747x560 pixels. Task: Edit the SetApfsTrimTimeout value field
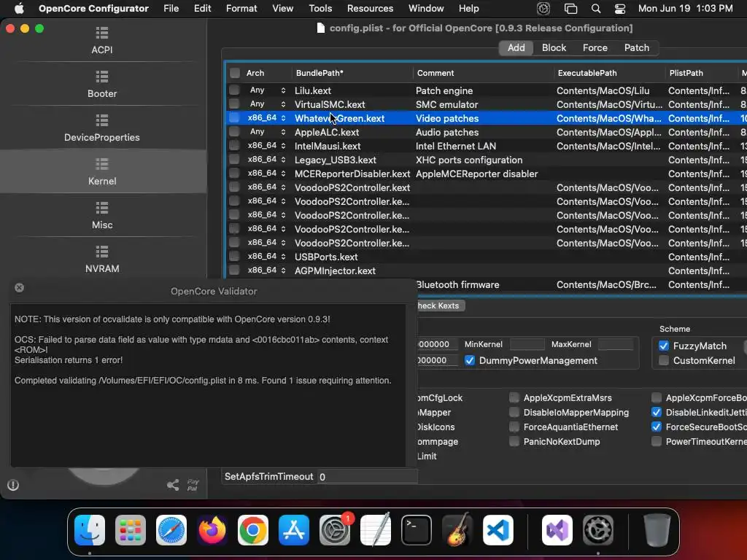point(367,477)
